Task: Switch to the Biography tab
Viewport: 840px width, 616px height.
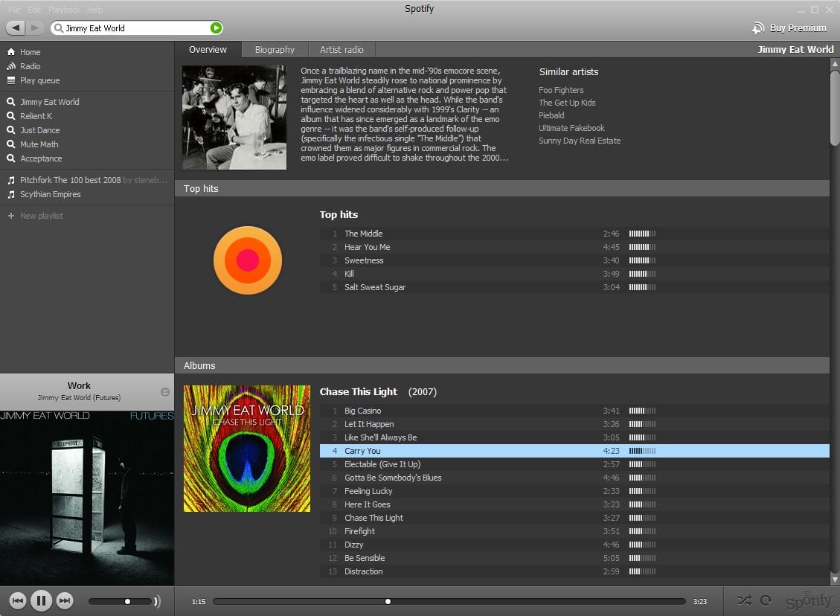Action: coord(275,50)
